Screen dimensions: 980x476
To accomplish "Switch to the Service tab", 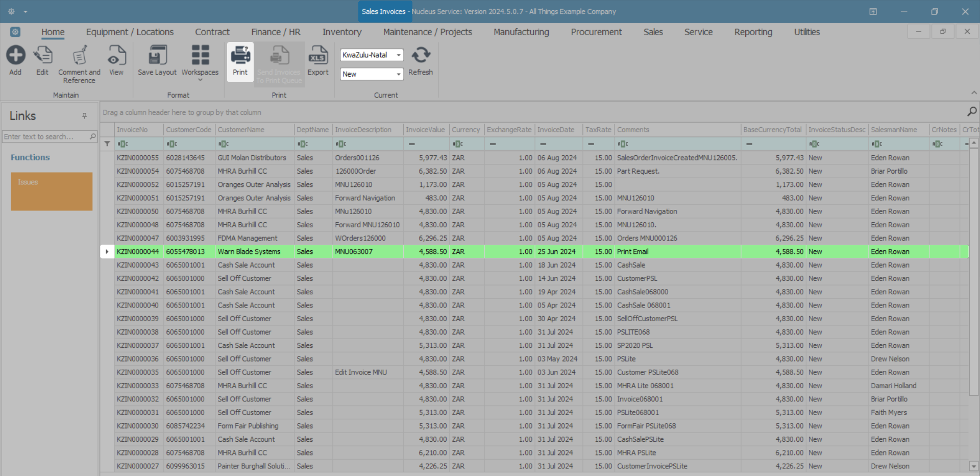I will [x=698, y=32].
